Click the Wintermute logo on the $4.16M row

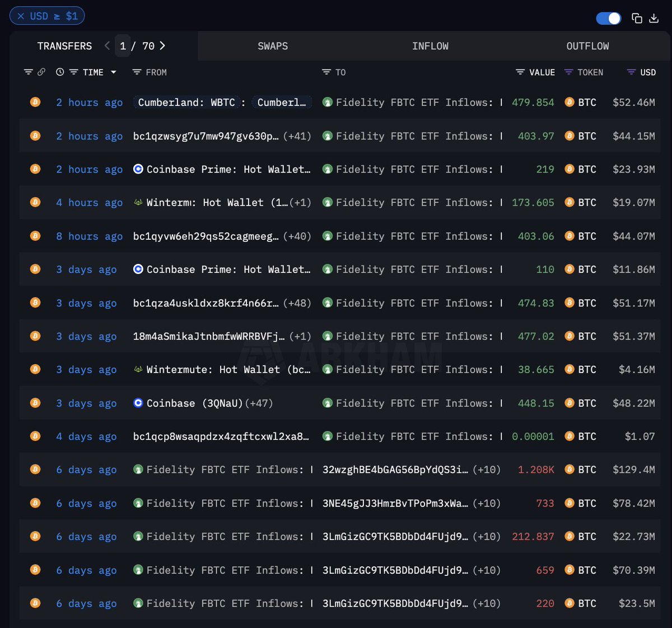tap(138, 370)
